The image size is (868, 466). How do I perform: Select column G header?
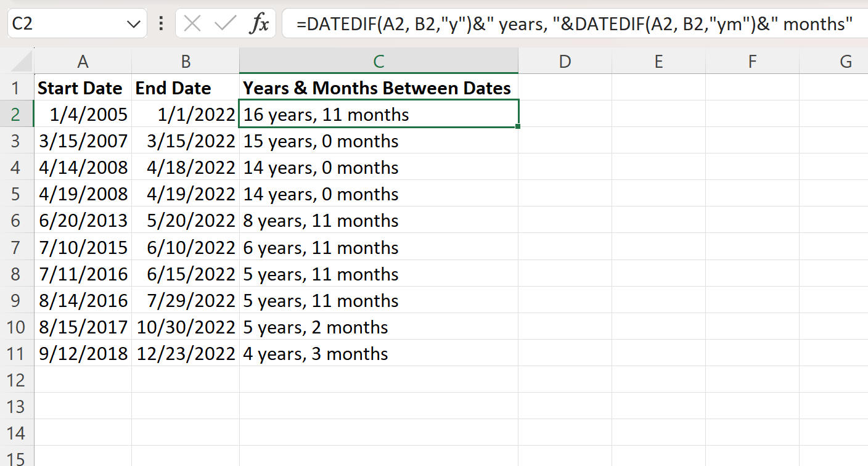point(845,61)
